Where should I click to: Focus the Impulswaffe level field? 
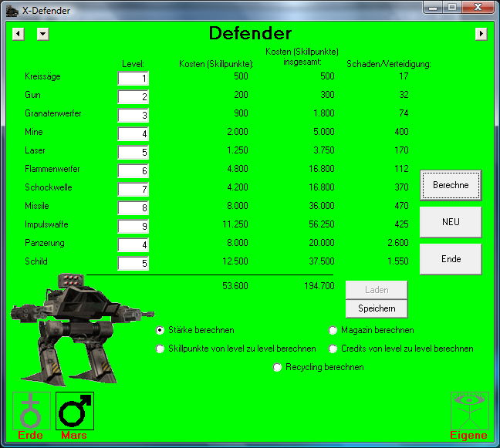coord(133,226)
